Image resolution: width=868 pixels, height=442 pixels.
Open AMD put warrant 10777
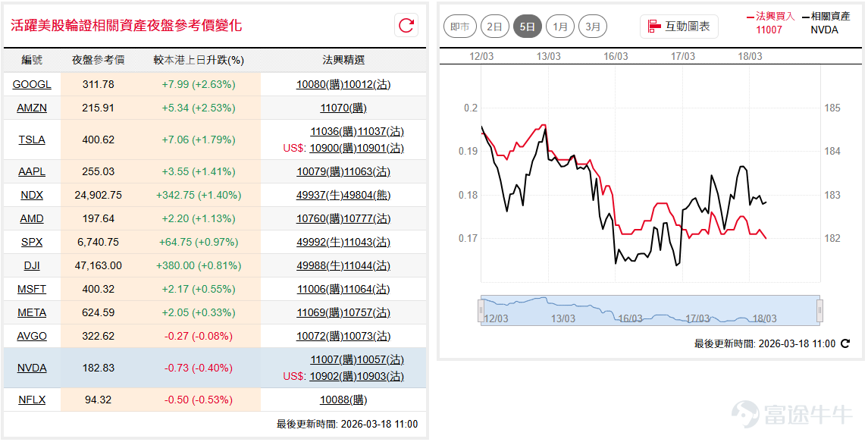point(367,218)
